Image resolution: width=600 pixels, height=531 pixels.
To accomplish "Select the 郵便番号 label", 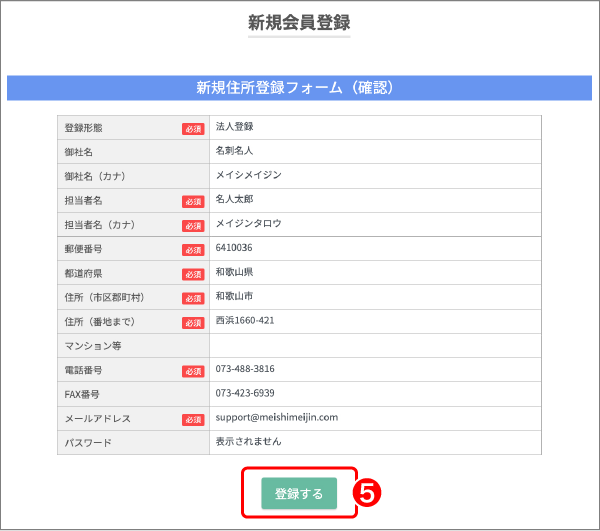I will pyautogui.click(x=83, y=249).
